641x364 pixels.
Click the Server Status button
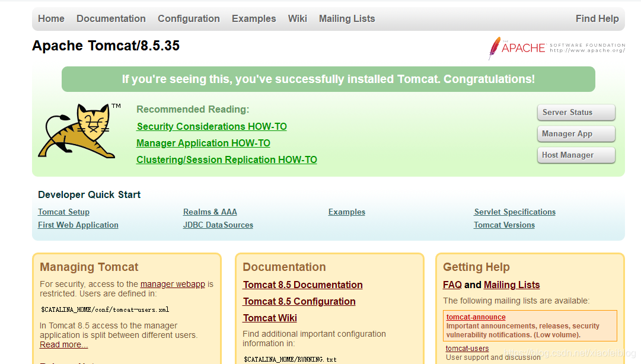pyautogui.click(x=576, y=113)
